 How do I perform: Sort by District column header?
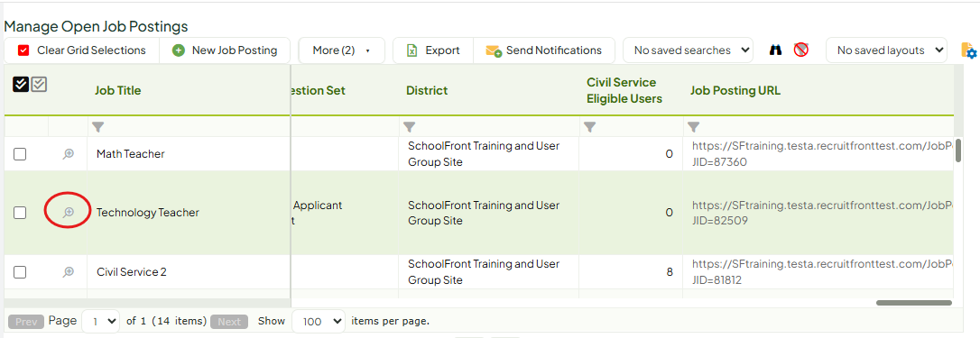(427, 91)
